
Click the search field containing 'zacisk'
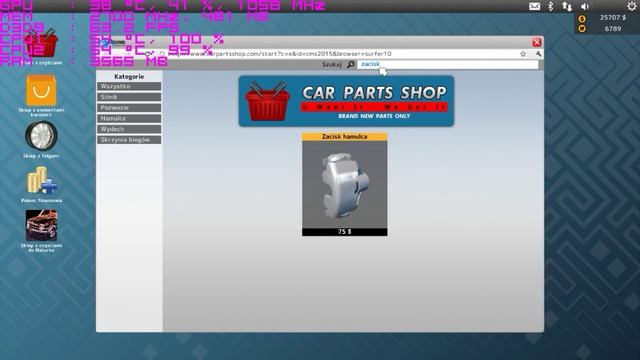click(448, 64)
